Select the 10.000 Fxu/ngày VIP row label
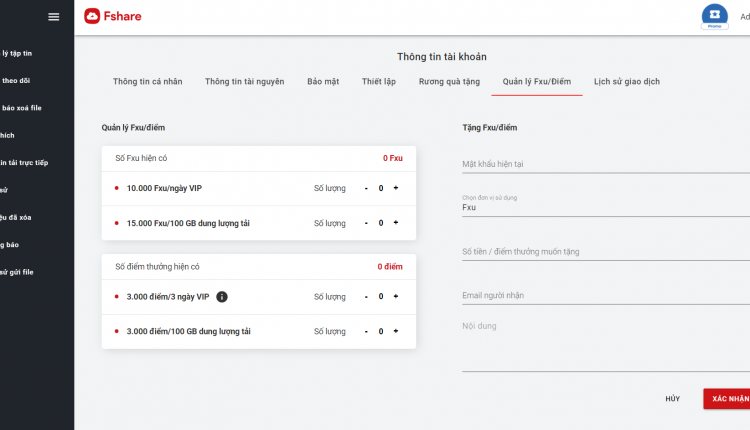Image resolution: width=750 pixels, height=430 pixels. [164, 188]
